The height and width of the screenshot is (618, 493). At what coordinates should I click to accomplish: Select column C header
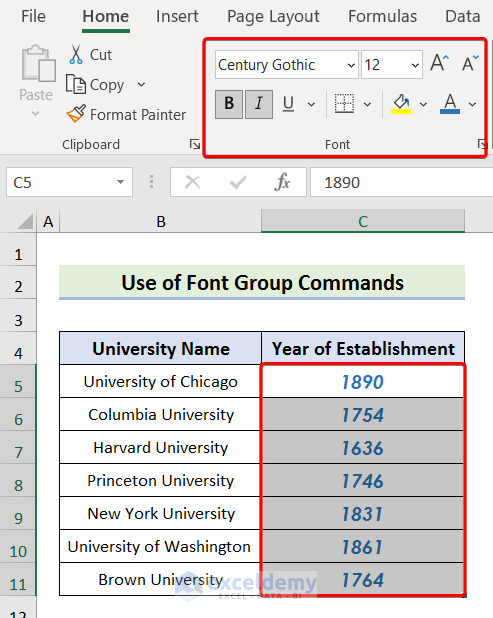[x=363, y=221]
